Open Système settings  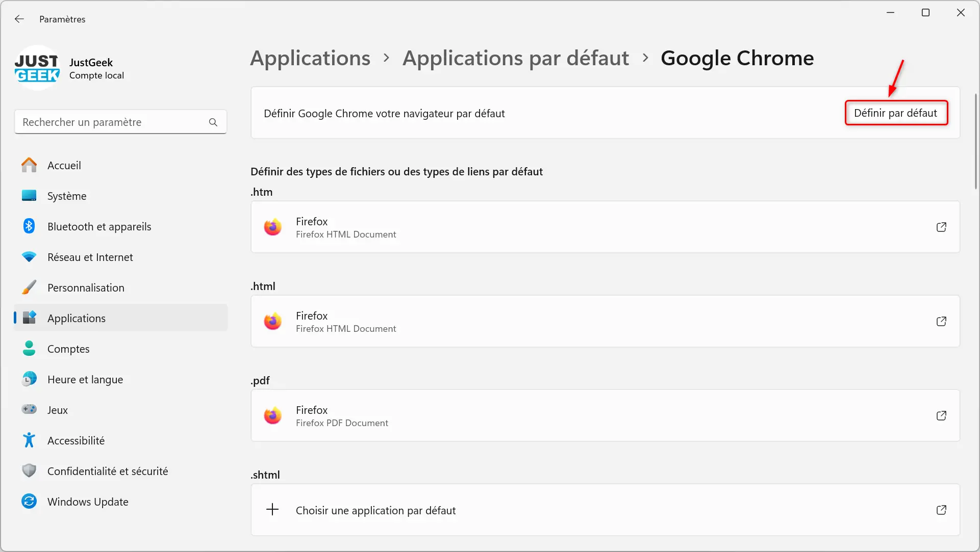click(x=120, y=196)
